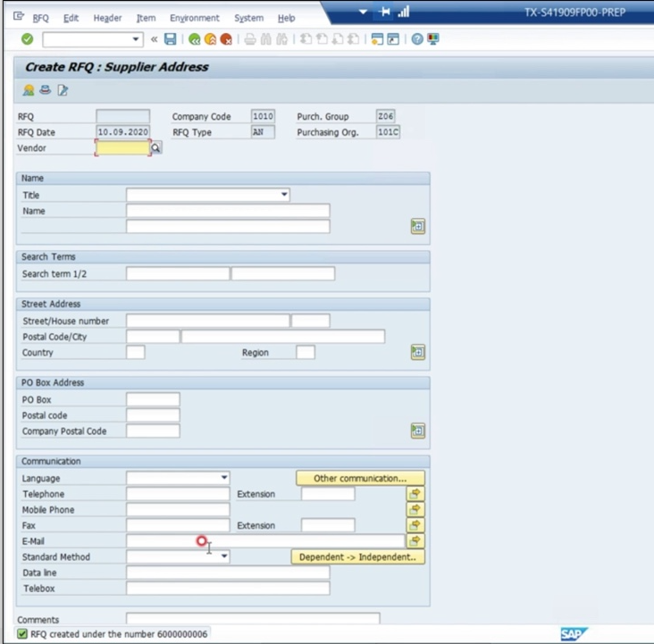Click the Customize Local Layout monitor icon
654x644 pixels.
[x=433, y=39]
